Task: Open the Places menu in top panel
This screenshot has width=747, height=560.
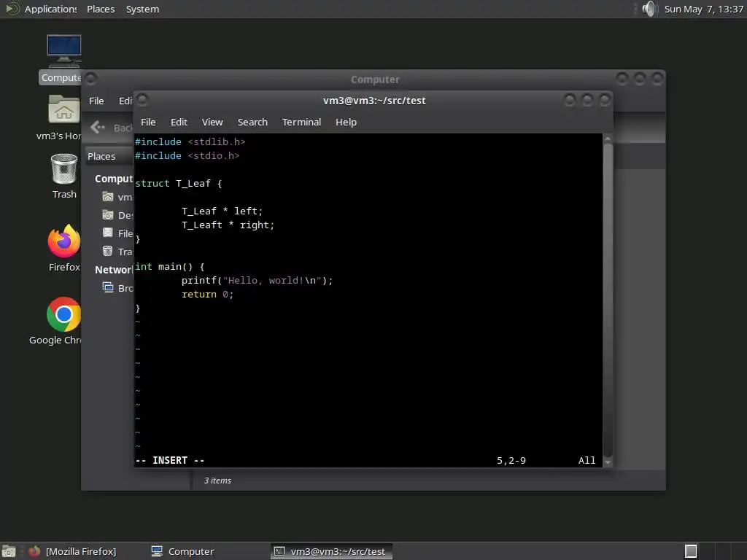Action: point(101,9)
